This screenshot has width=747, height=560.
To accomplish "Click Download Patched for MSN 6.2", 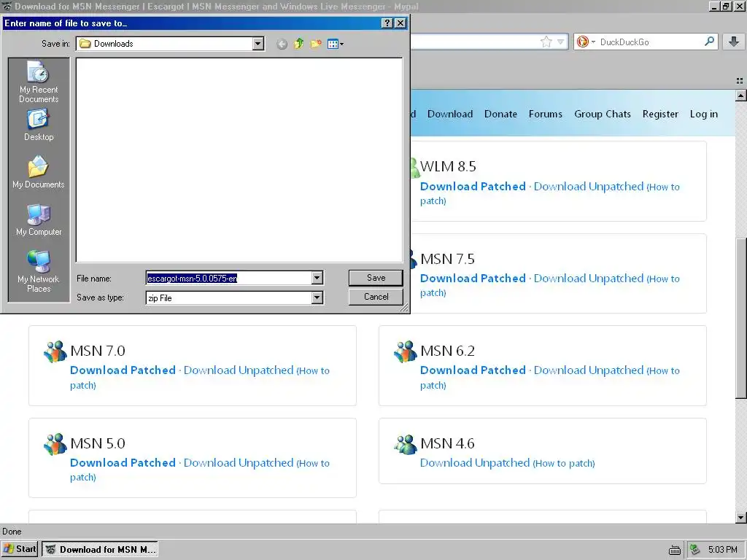I will point(473,370).
